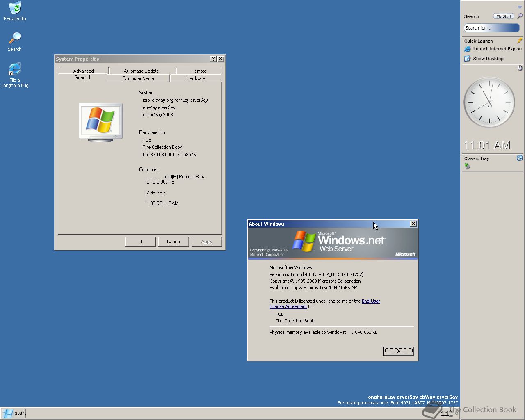
Task: Open the Computer Name tab
Action: point(138,78)
